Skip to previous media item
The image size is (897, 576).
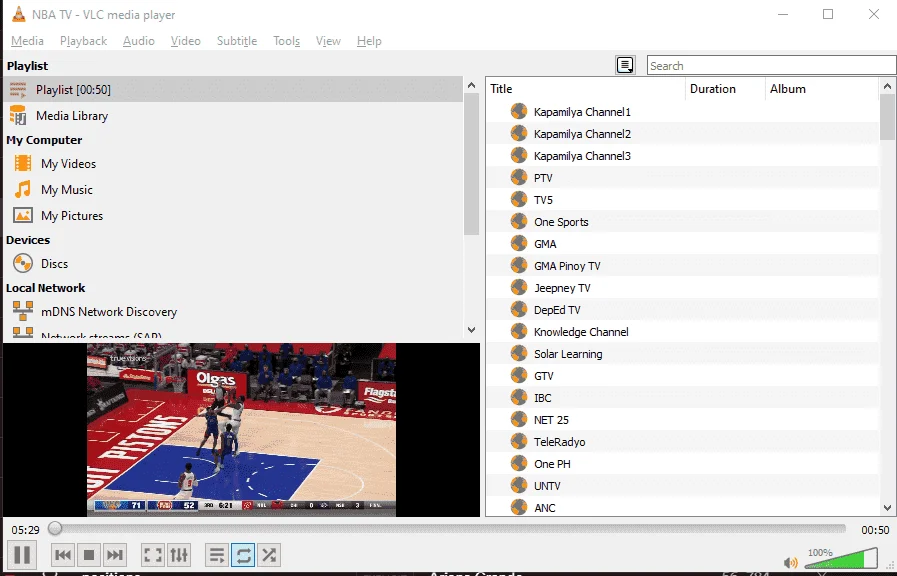63,555
